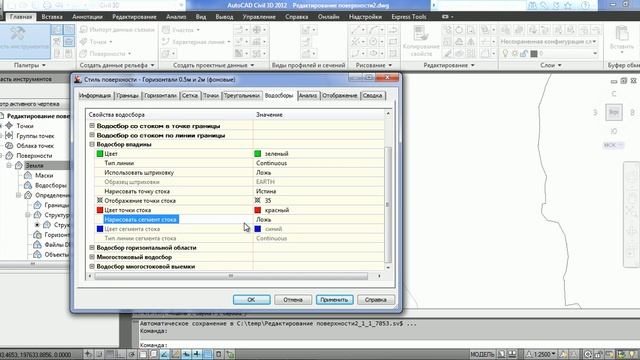
Task: Select the Line tool in Рисование panel
Action: click(355, 30)
